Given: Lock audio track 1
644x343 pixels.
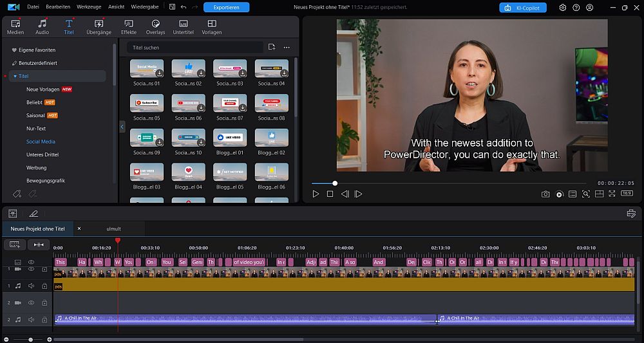Looking at the screenshot, I should tap(44, 286).
